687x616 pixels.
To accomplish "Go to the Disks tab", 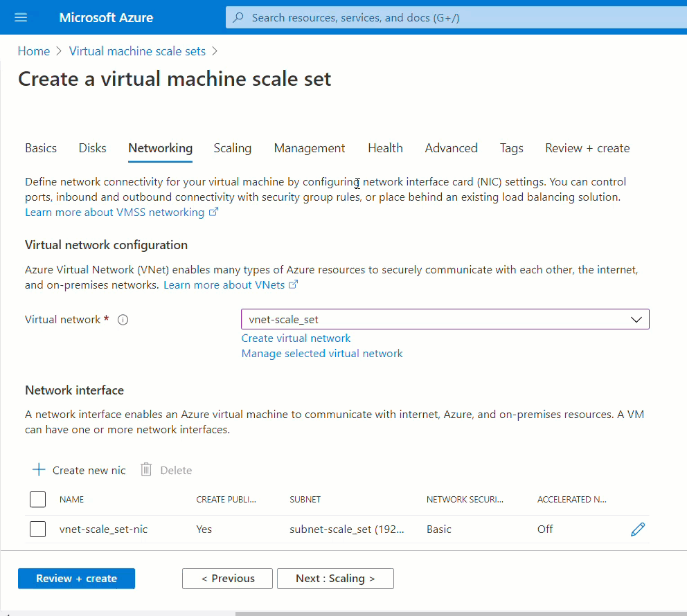I will [x=92, y=148].
